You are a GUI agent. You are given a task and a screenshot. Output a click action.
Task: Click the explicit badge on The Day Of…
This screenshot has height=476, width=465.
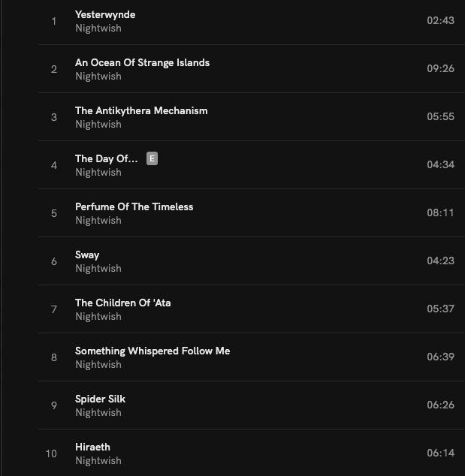coord(152,158)
